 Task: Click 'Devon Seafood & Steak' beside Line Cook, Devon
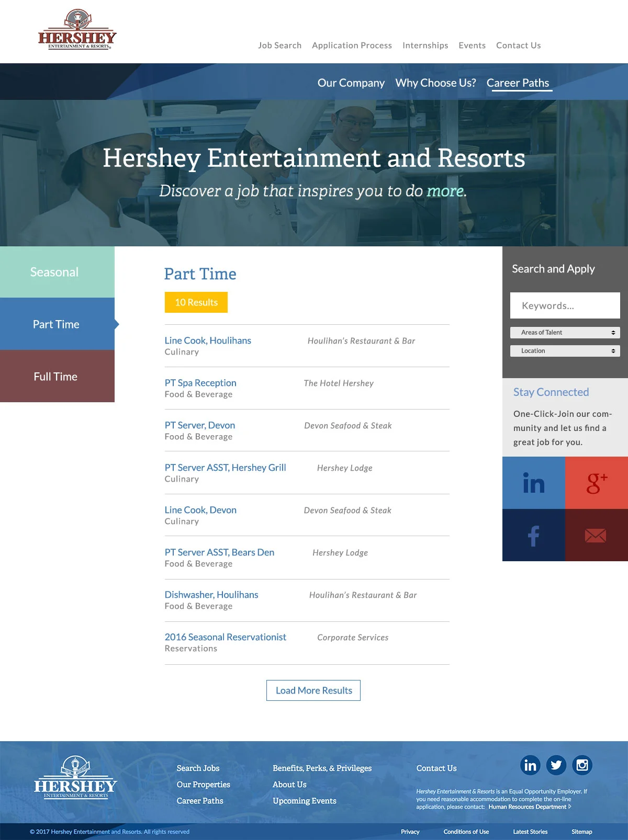pos(347,510)
